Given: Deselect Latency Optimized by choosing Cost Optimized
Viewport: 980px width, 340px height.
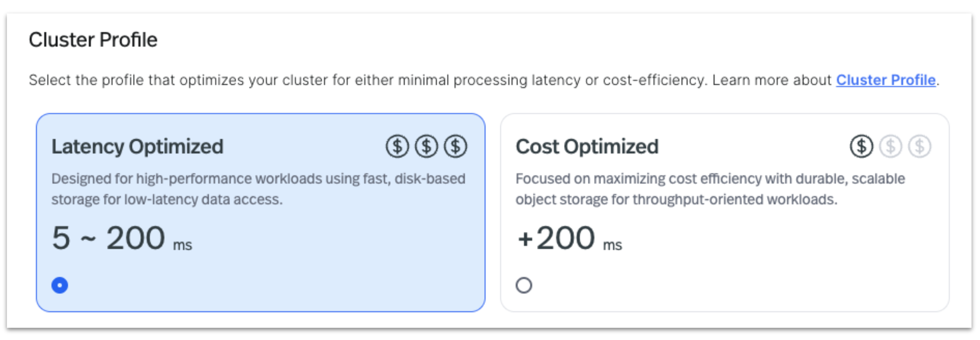Looking at the screenshot, I should 524,286.
